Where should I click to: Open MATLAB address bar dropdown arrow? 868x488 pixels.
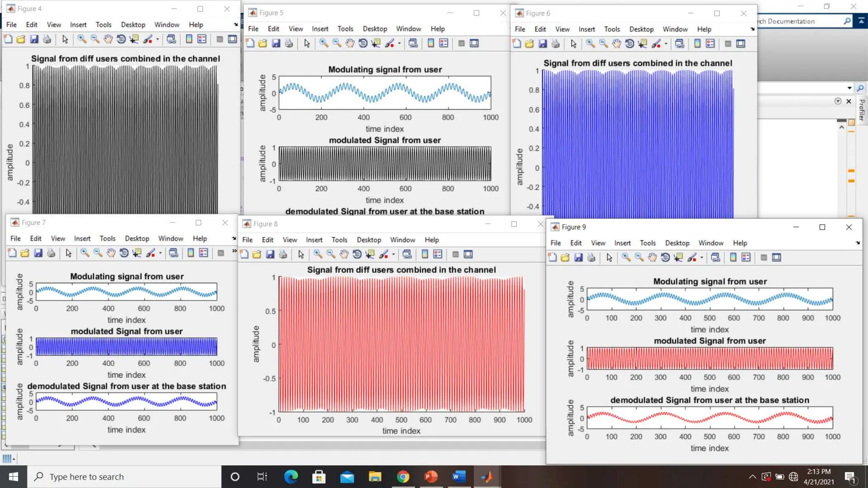[x=849, y=88]
